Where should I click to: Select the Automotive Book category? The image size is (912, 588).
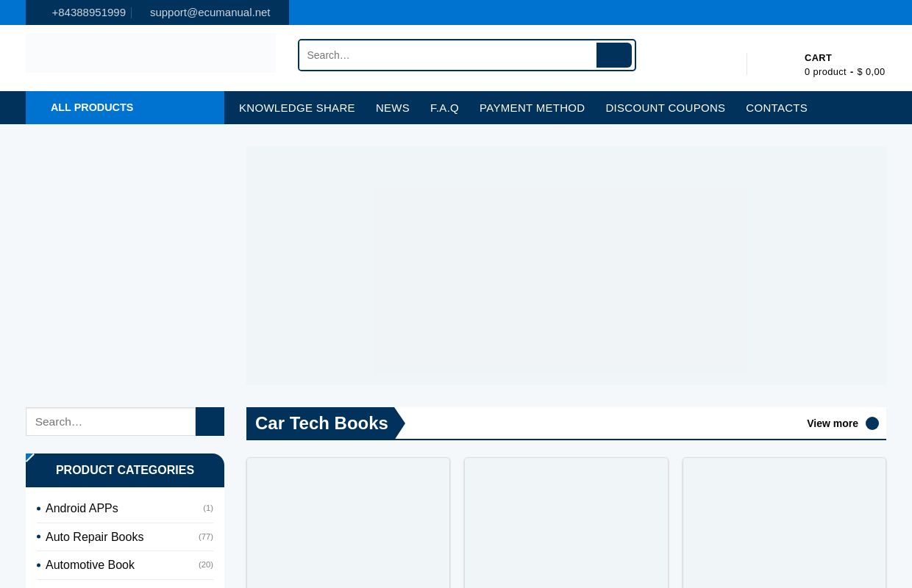pyautogui.click(x=90, y=564)
